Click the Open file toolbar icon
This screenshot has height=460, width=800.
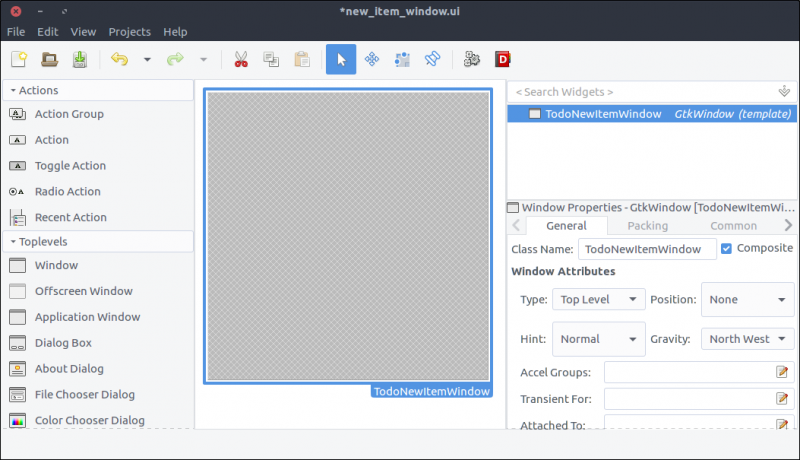click(x=49, y=60)
